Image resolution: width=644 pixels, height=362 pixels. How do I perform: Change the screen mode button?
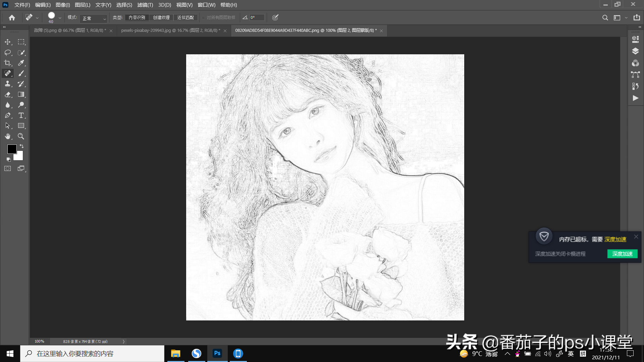(x=21, y=169)
